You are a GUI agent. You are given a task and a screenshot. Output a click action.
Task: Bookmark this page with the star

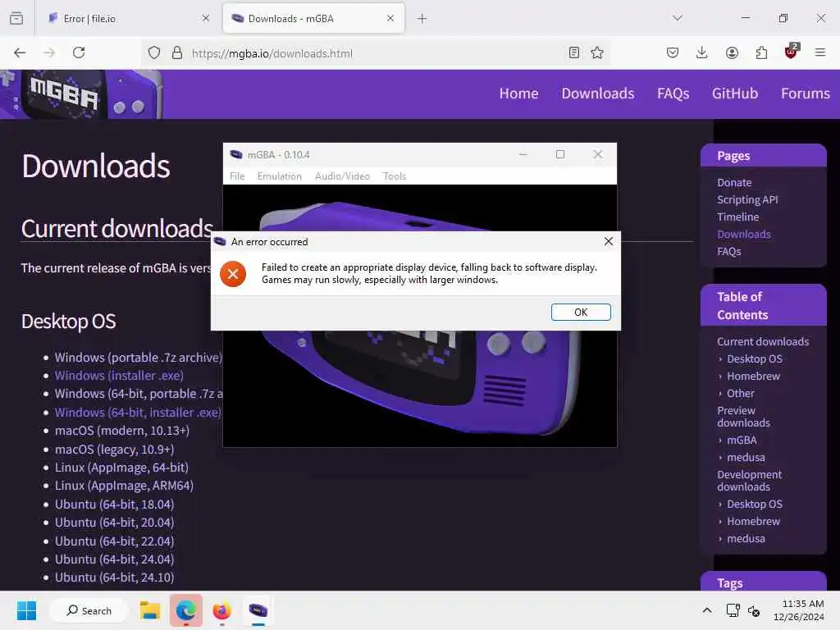[597, 52]
